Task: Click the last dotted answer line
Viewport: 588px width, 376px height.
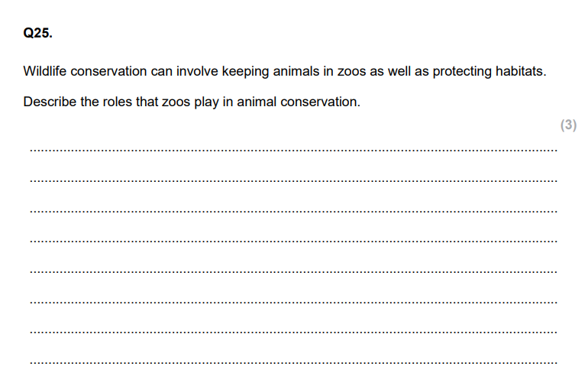Action: point(294,362)
